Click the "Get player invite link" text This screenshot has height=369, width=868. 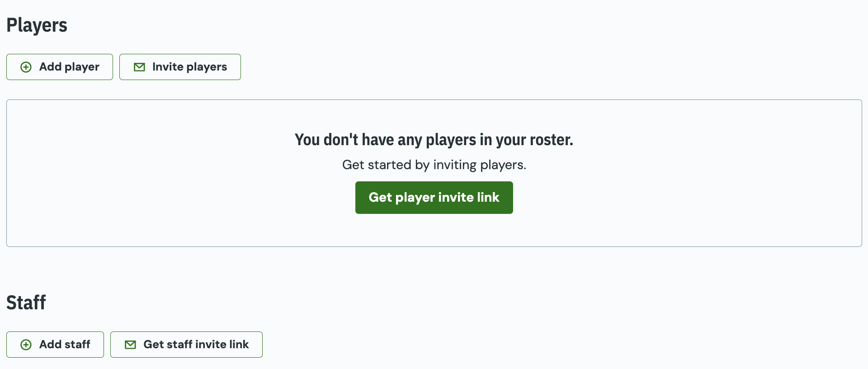click(x=434, y=198)
